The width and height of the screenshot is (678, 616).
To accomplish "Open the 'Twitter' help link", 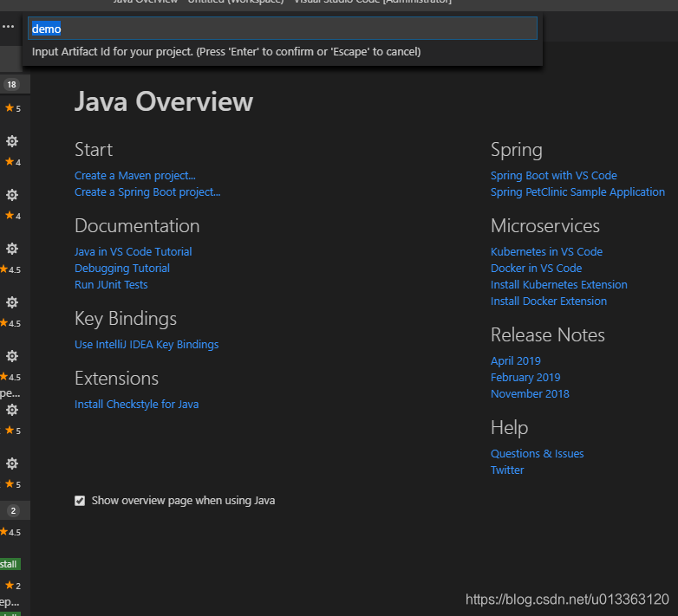I will (x=507, y=470).
